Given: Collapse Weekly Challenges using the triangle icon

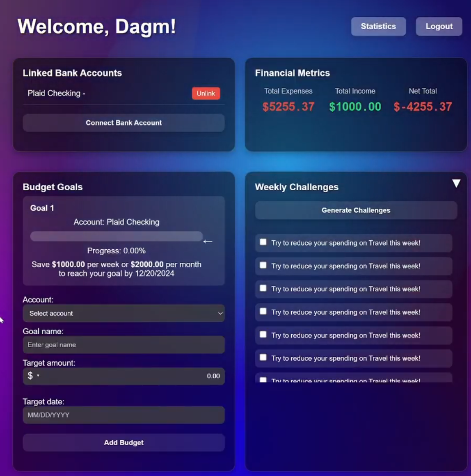Looking at the screenshot, I should [x=456, y=183].
